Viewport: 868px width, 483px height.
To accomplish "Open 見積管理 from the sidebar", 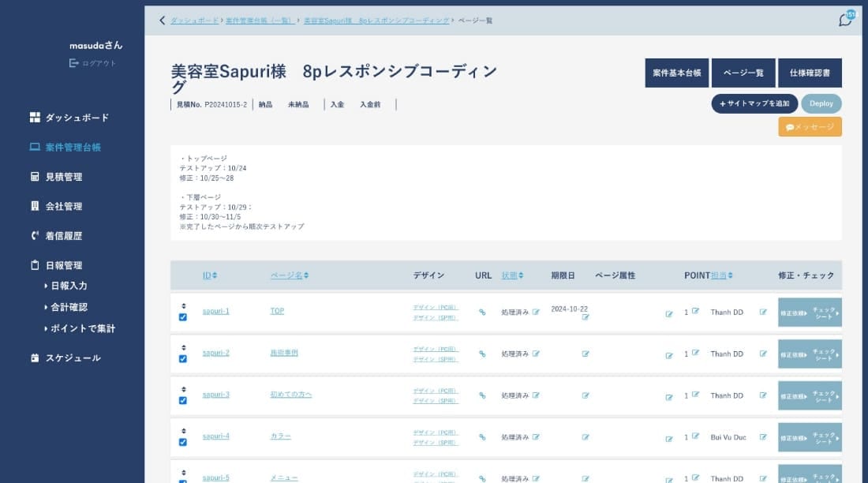I will point(63,176).
